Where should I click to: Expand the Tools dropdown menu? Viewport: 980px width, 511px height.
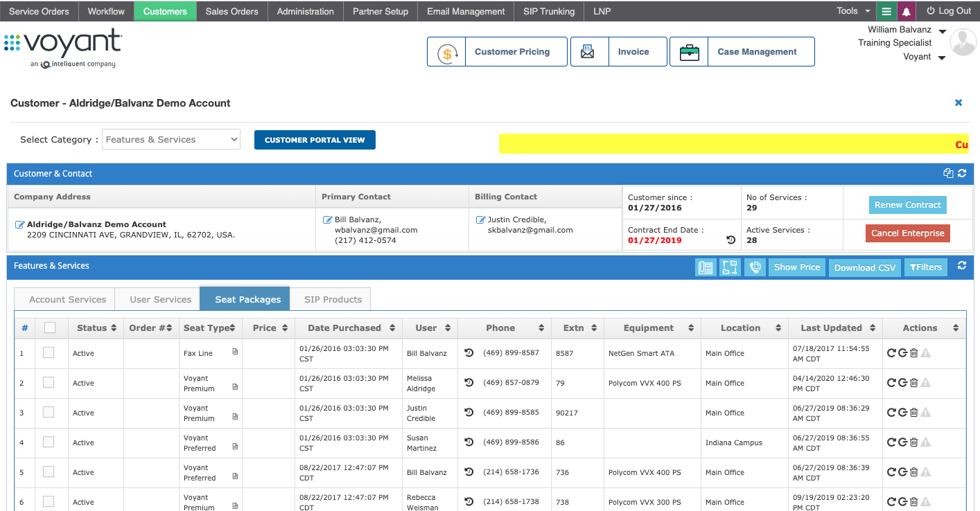click(852, 11)
